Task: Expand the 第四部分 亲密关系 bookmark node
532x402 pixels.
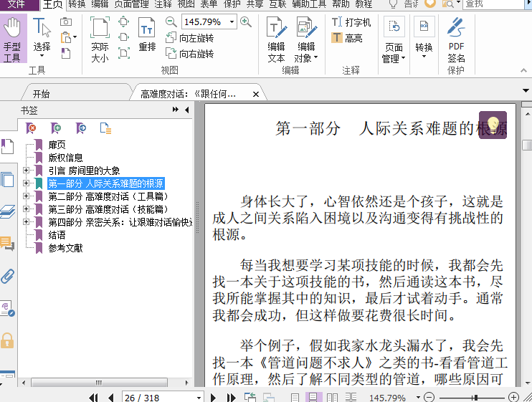Action: tap(26, 221)
